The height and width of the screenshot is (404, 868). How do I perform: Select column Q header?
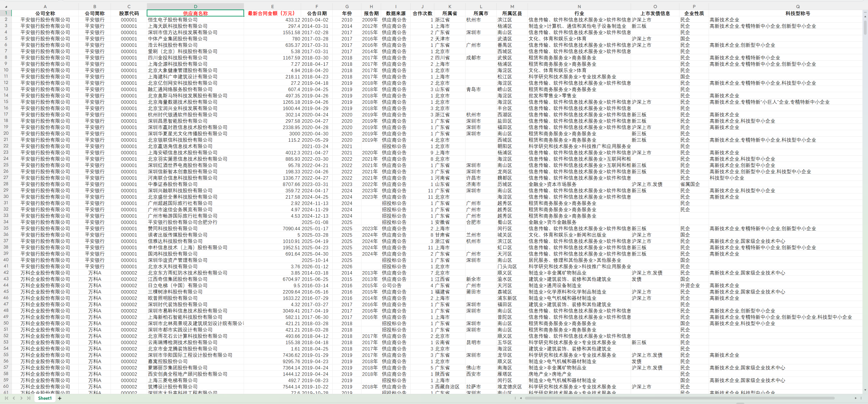pos(797,6)
